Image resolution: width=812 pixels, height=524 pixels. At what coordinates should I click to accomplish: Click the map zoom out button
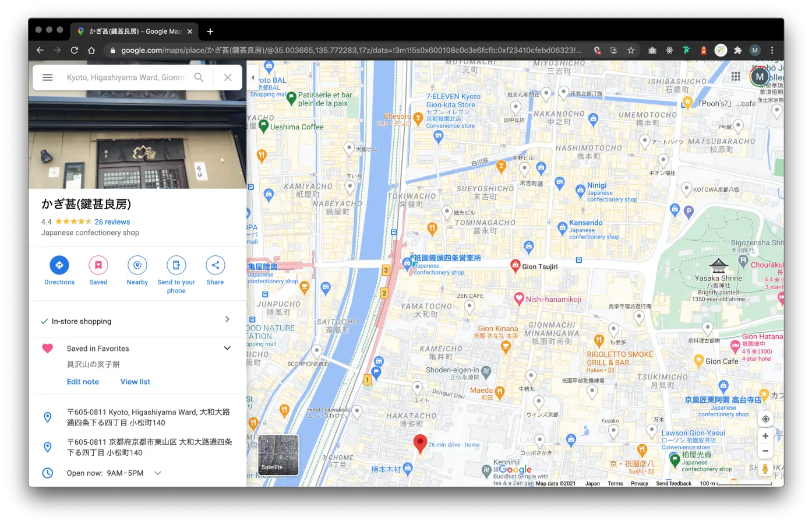tap(765, 451)
